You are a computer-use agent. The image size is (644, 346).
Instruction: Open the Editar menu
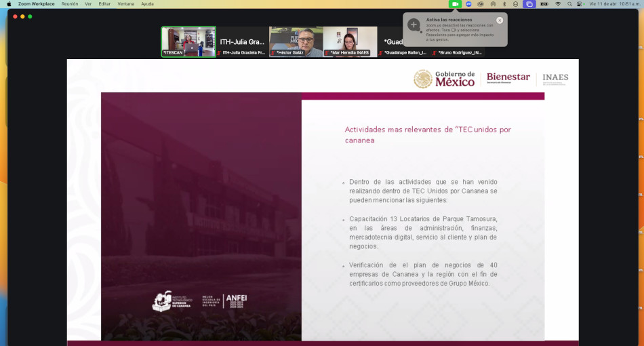click(104, 3)
